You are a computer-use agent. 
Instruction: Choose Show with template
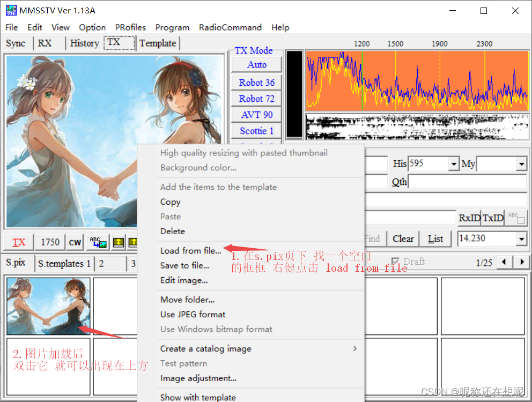coord(198,397)
